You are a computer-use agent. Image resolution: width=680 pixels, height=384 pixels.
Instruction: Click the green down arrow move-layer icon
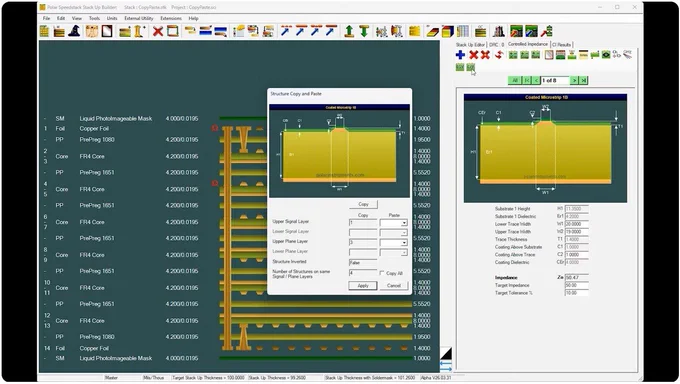pos(364,31)
